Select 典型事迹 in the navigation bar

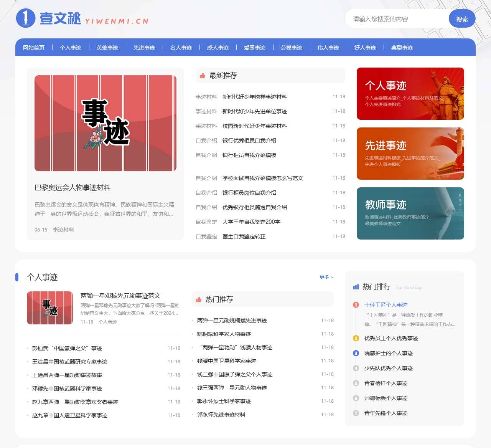coord(402,48)
